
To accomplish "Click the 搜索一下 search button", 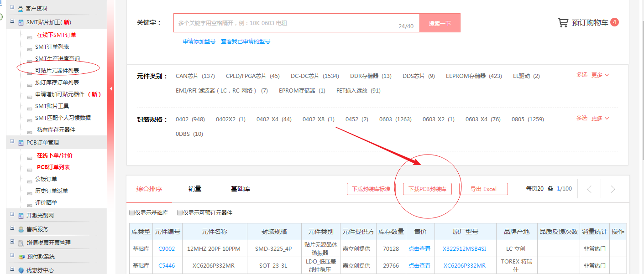I will pyautogui.click(x=440, y=23).
